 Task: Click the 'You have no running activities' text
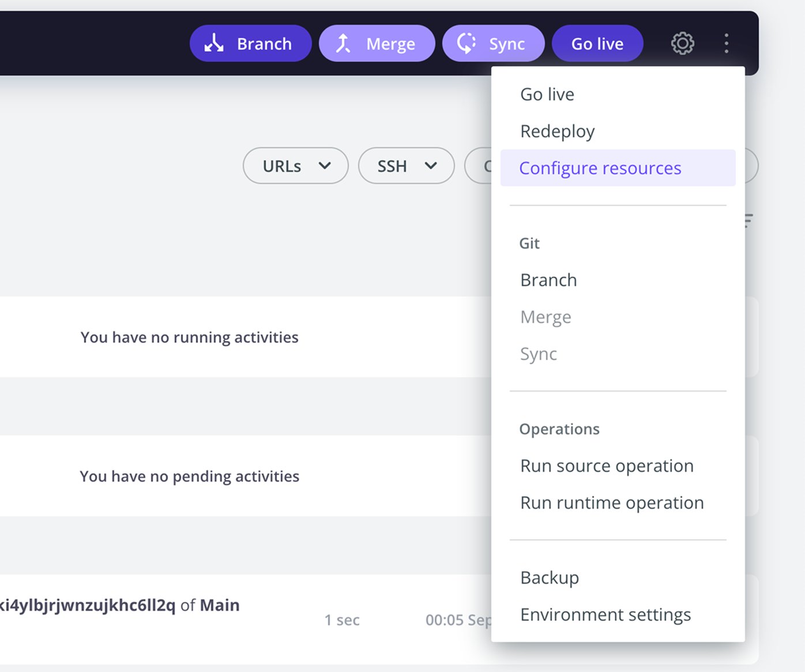(x=190, y=337)
